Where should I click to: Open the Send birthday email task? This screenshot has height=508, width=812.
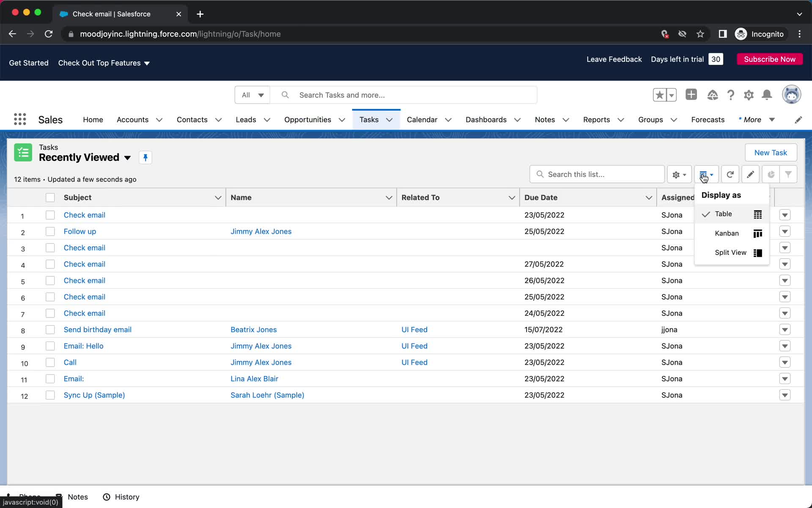pos(98,330)
